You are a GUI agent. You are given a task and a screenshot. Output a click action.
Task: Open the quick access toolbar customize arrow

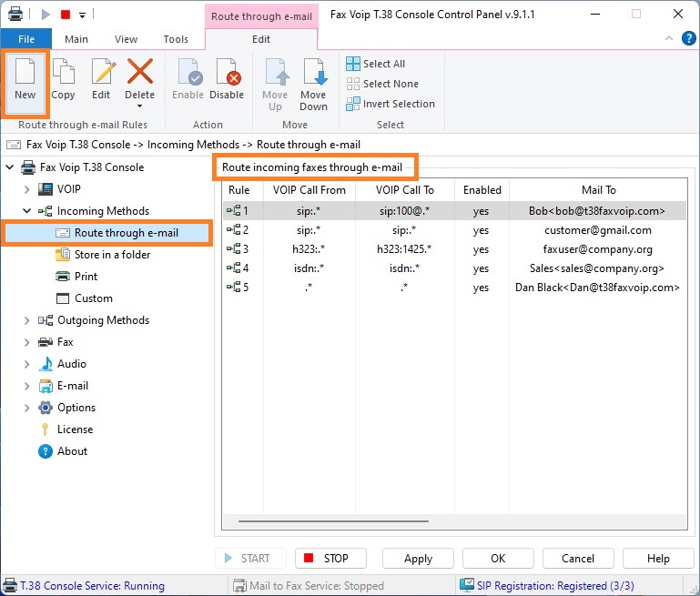pos(82,15)
